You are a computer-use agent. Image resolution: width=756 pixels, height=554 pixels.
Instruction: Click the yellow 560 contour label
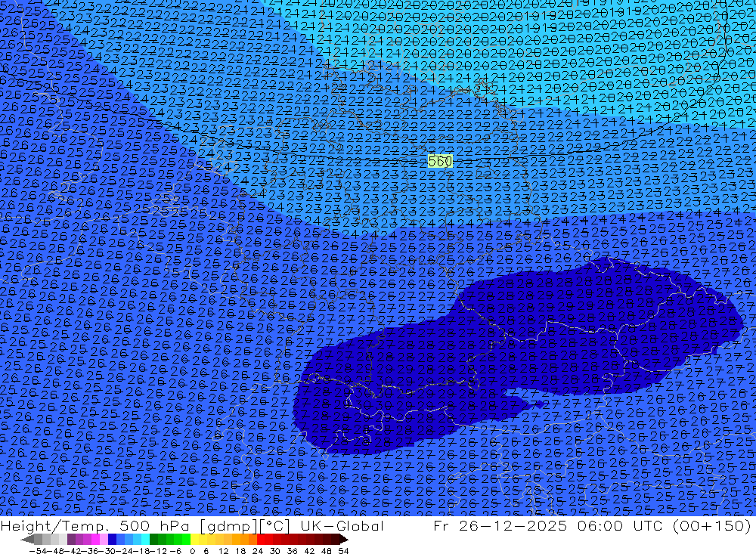(439, 161)
